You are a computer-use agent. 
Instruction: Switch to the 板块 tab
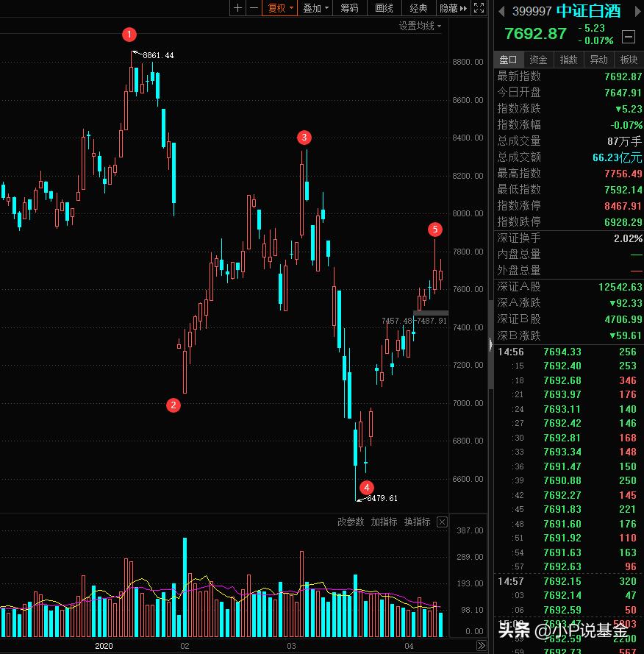[629, 60]
